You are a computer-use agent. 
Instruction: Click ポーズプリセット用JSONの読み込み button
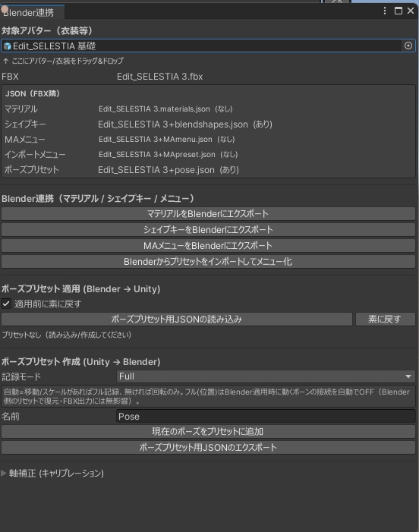177,319
